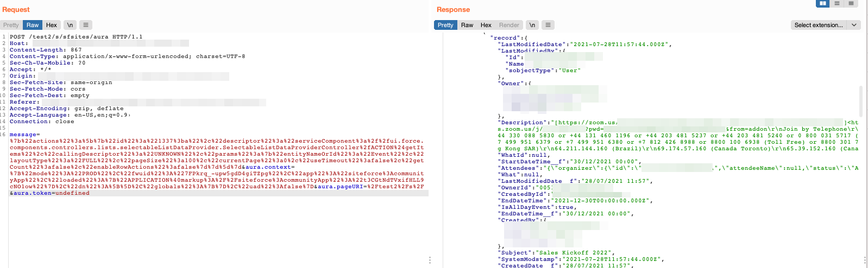Click the Accept-Encoding header line
Screen dimensions: 868x268
click(66, 109)
